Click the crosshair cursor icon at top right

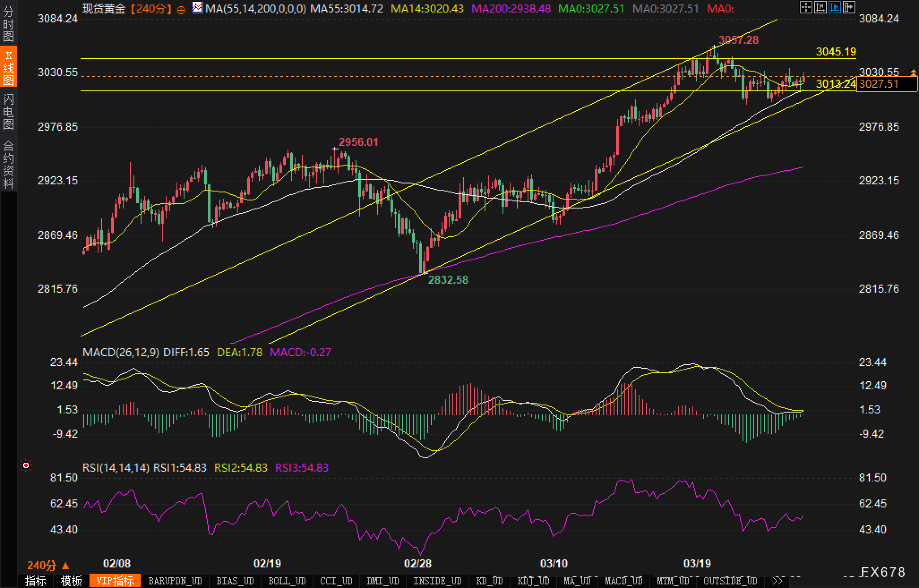click(x=806, y=7)
